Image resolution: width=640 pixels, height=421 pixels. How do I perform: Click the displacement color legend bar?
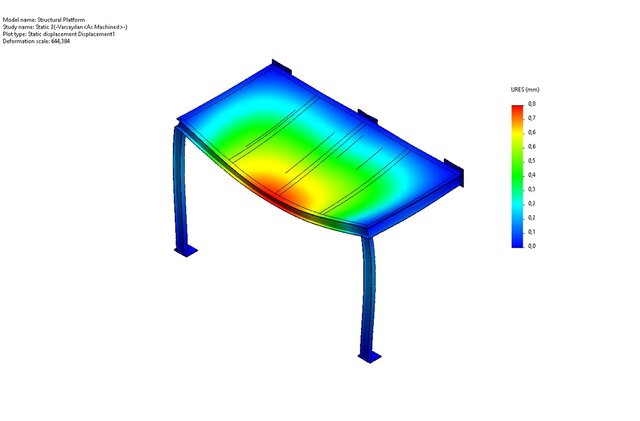click(x=517, y=176)
